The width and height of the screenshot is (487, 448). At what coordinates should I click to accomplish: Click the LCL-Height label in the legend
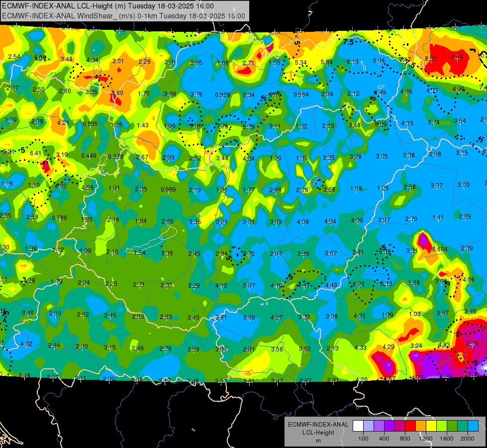click(x=318, y=433)
